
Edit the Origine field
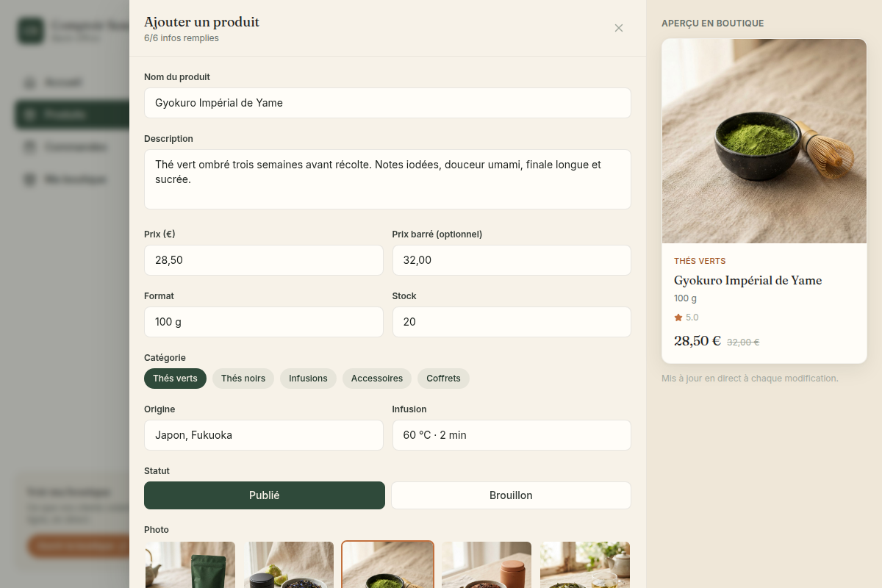click(264, 435)
